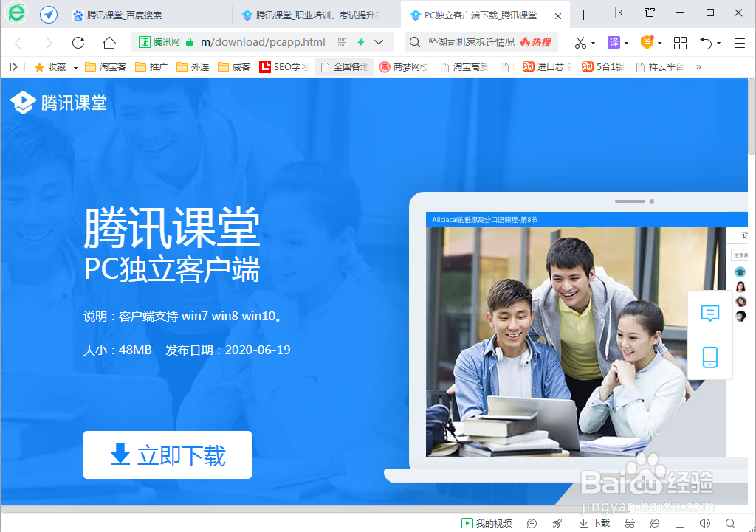Viewport: 756px width, 532px height.
Task: Reload the page with refresh icon
Action: [78, 43]
